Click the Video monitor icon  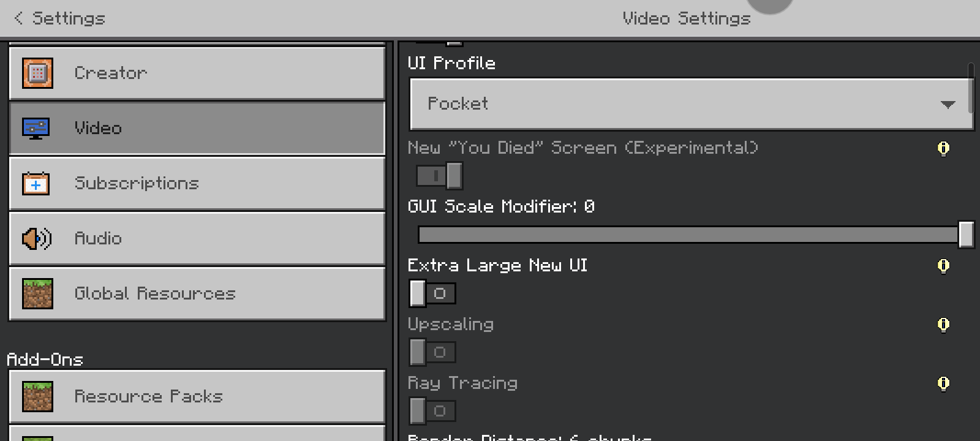[36, 128]
